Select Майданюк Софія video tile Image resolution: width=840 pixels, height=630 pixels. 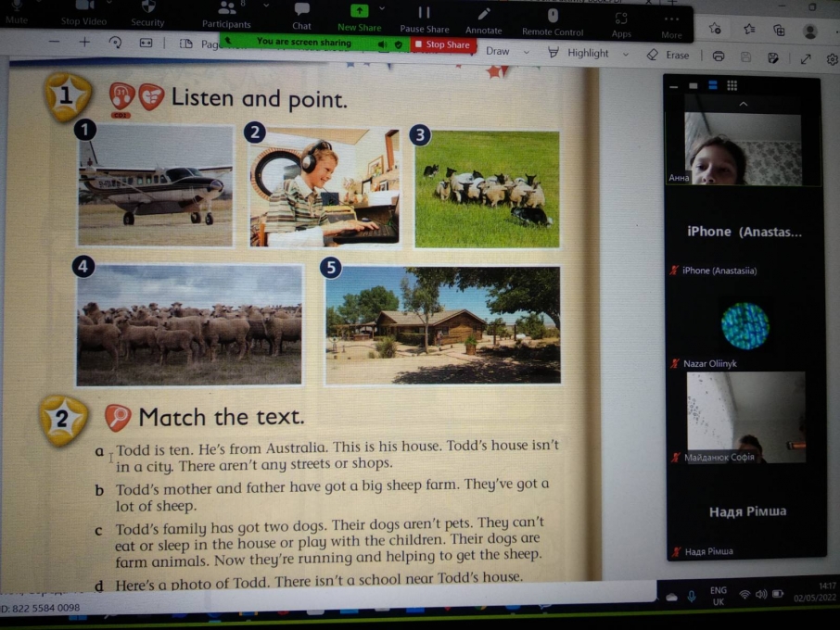tap(745, 418)
